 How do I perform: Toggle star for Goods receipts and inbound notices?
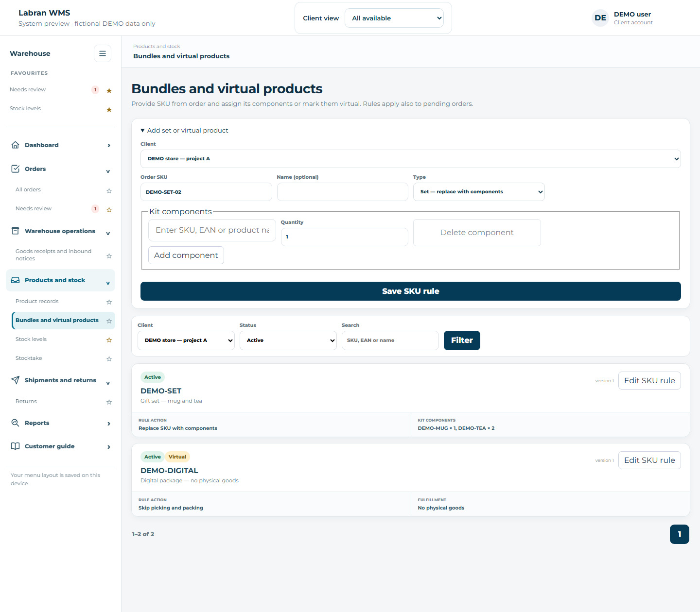109,255
